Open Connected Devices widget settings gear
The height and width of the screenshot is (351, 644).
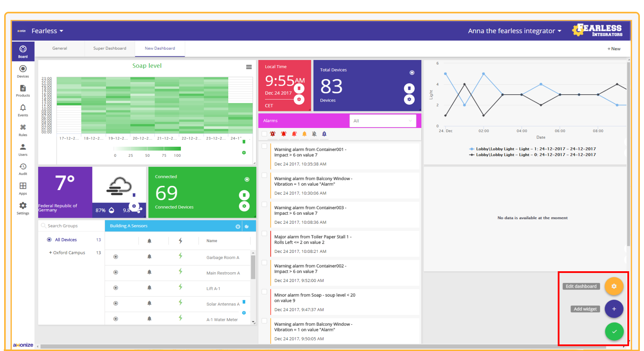(x=244, y=206)
